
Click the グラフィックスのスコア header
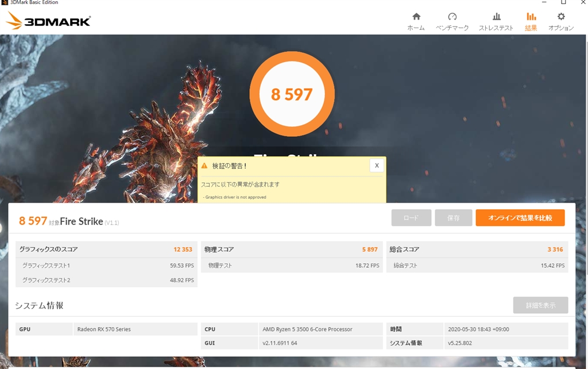point(48,249)
